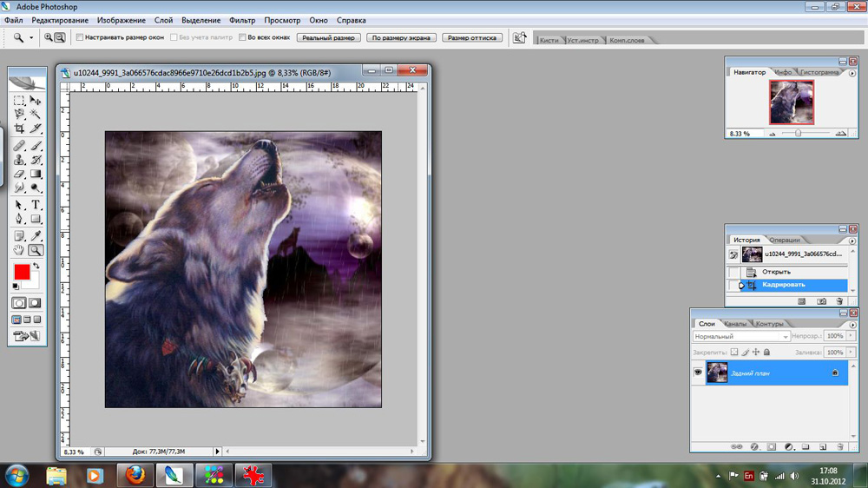Select the Clone Stamp tool
868x488 pixels.
click(19, 160)
